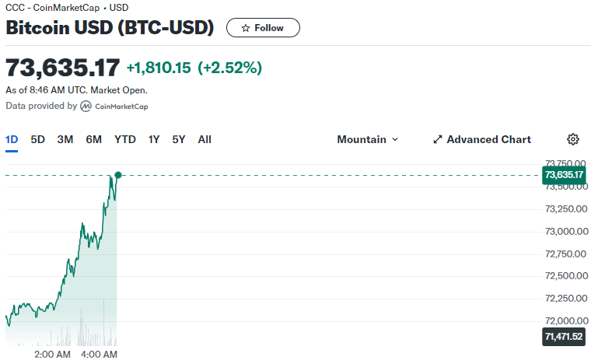Show the 5Y price history
This screenshot has height=364, width=598.
(179, 140)
